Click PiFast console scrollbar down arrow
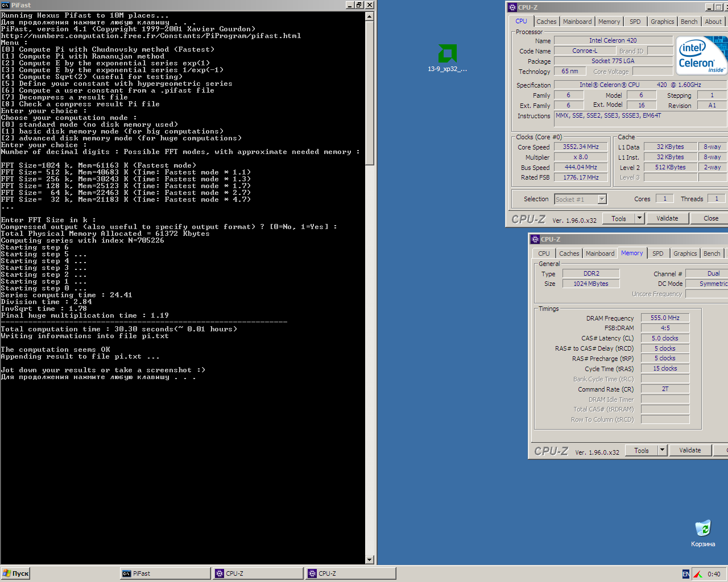728x582 pixels. tap(370, 560)
